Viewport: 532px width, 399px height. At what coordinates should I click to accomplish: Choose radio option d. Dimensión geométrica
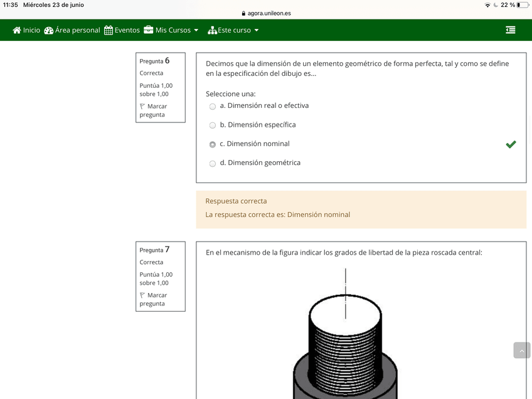point(213,164)
